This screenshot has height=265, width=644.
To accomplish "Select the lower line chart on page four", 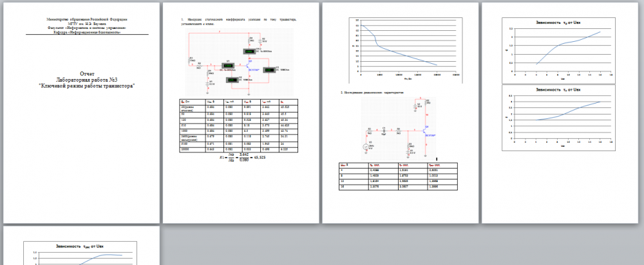I will click(x=558, y=118).
